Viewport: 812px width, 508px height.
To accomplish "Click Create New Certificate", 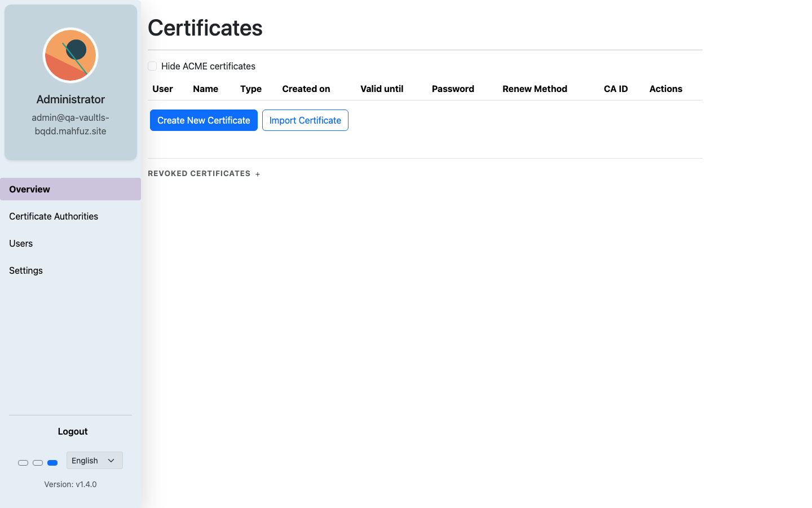I will (x=204, y=120).
